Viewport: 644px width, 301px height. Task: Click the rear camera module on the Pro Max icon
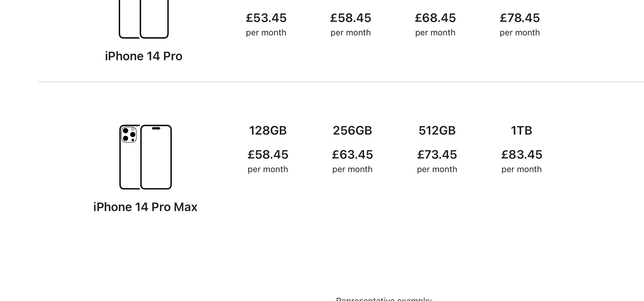tap(129, 135)
